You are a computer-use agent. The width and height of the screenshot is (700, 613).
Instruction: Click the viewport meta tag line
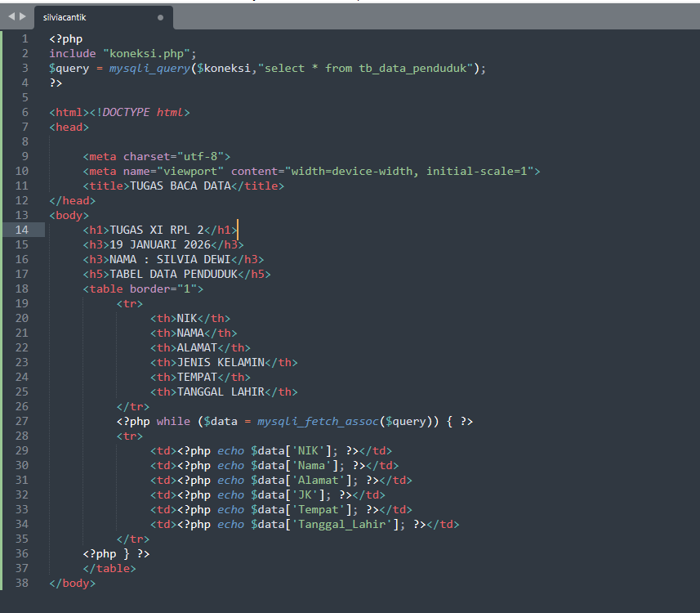tap(310, 171)
